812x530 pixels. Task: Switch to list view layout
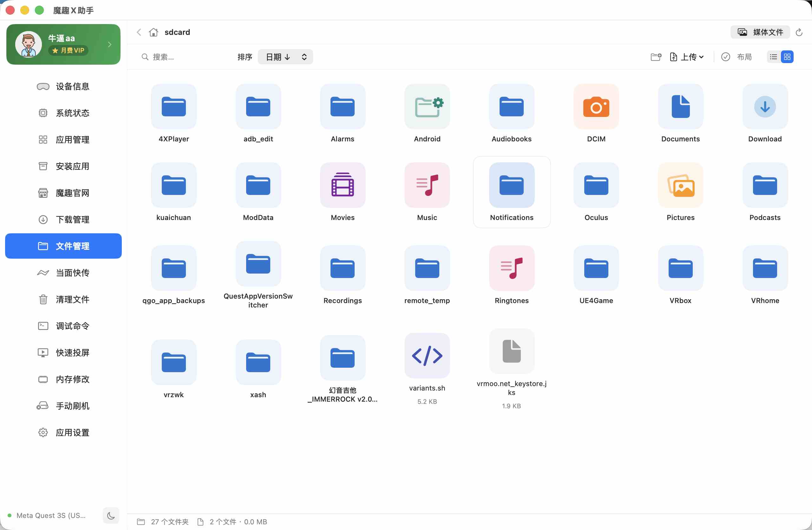773,57
